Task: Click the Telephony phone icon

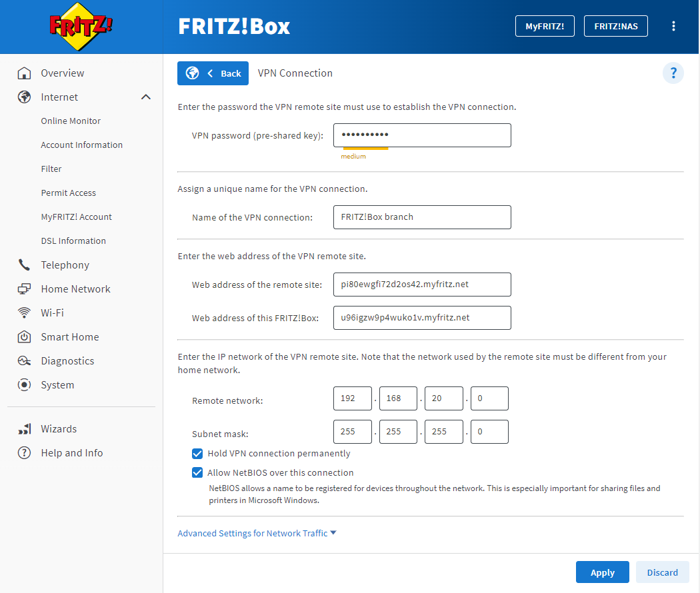Action: tap(24, 265)
